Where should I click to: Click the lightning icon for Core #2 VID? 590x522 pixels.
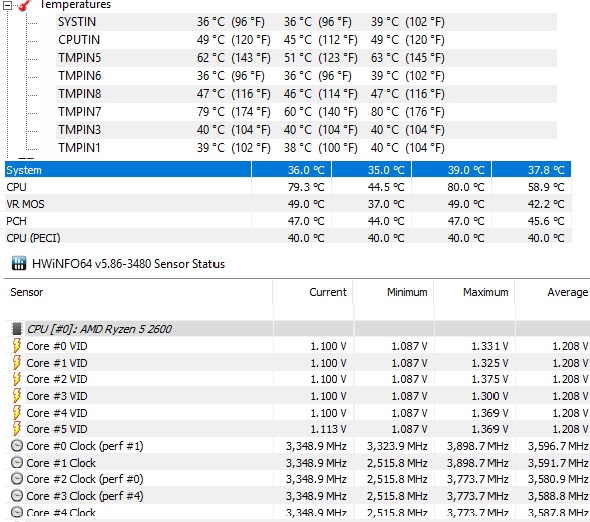click(17, 379)
